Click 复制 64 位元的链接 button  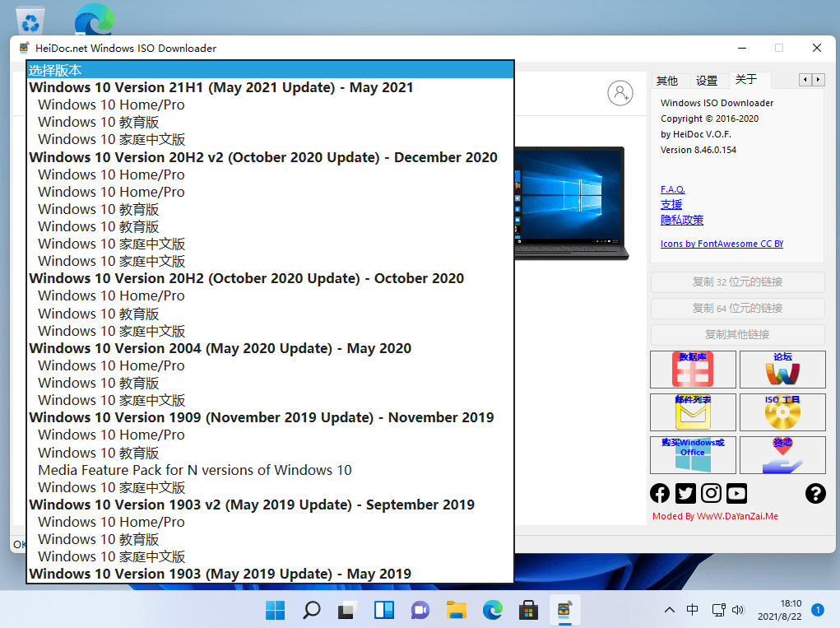[738, 308]
